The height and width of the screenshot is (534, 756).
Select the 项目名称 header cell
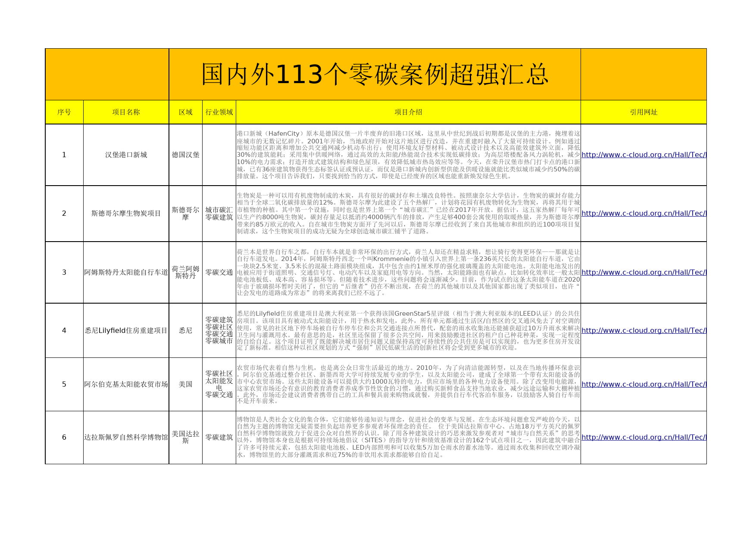(x=126, y=112)
